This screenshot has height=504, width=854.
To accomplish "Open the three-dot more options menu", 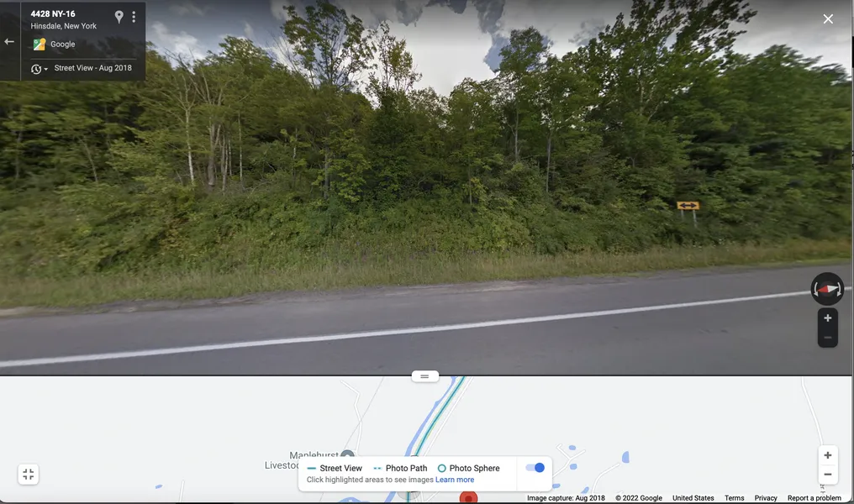I will (x=134, y=17).
